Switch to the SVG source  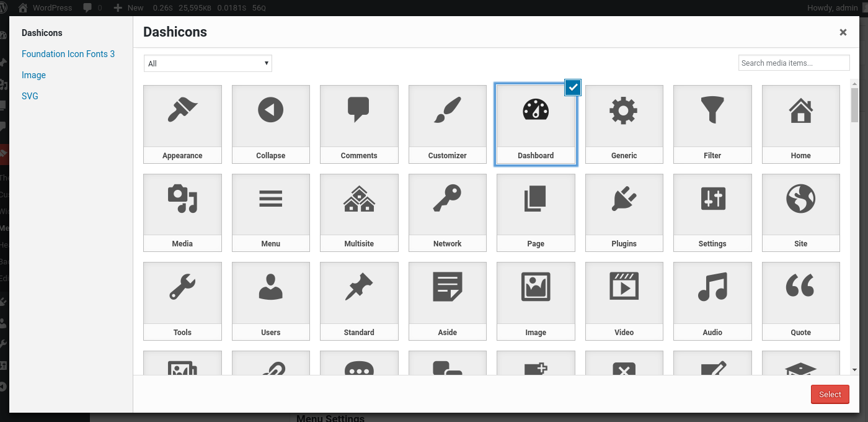[30, 96]
